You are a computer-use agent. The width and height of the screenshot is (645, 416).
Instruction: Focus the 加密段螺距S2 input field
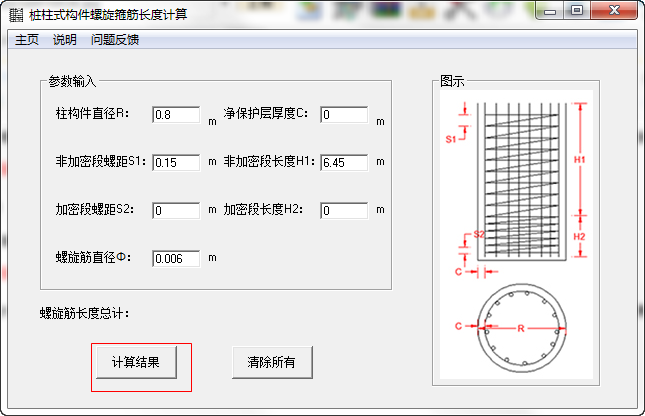point(176,211)
